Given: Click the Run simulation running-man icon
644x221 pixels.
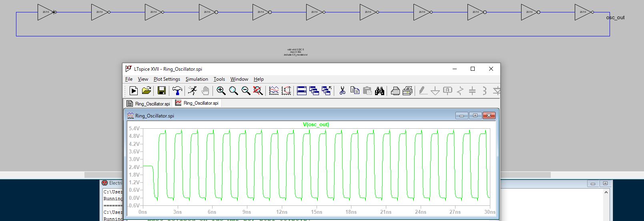Looking at the screenshot, I should 193,91.
